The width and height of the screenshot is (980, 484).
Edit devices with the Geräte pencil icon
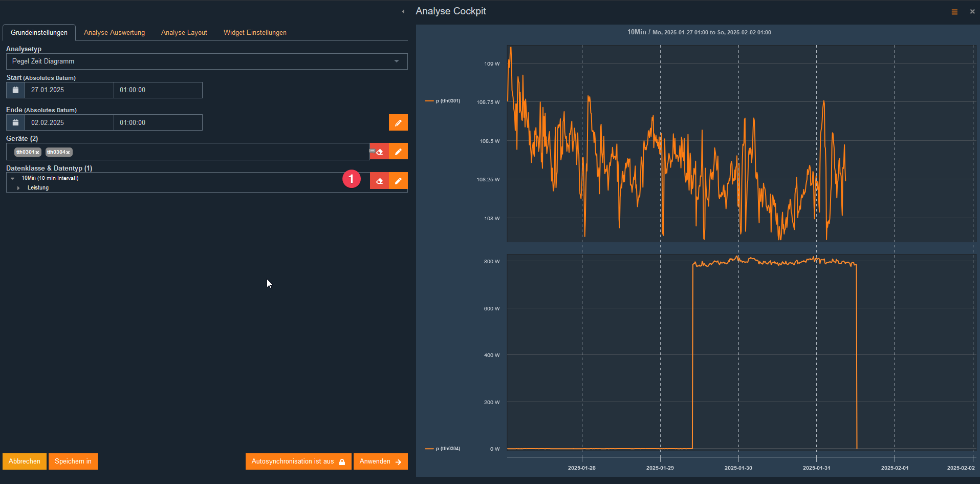point(398,152)
